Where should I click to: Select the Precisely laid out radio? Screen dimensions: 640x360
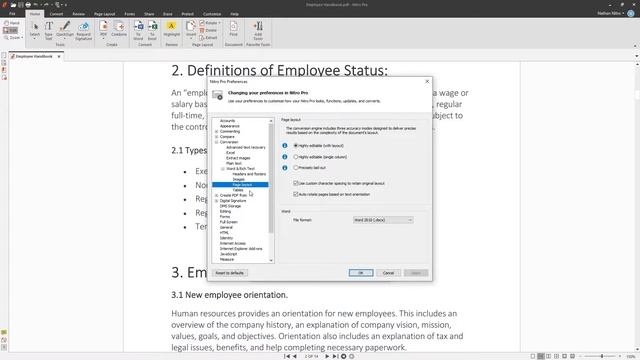click(x=296, y=167)
